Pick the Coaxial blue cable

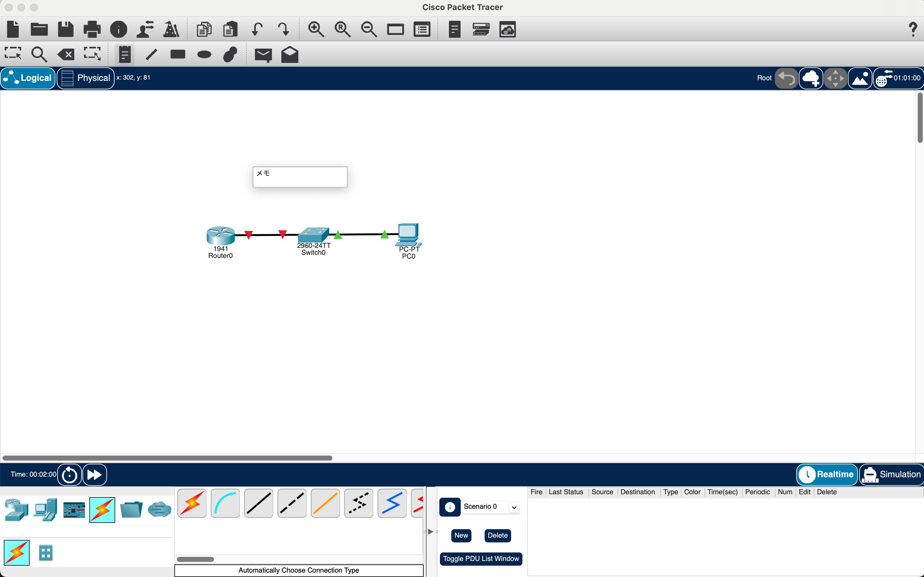pos(392,503)
